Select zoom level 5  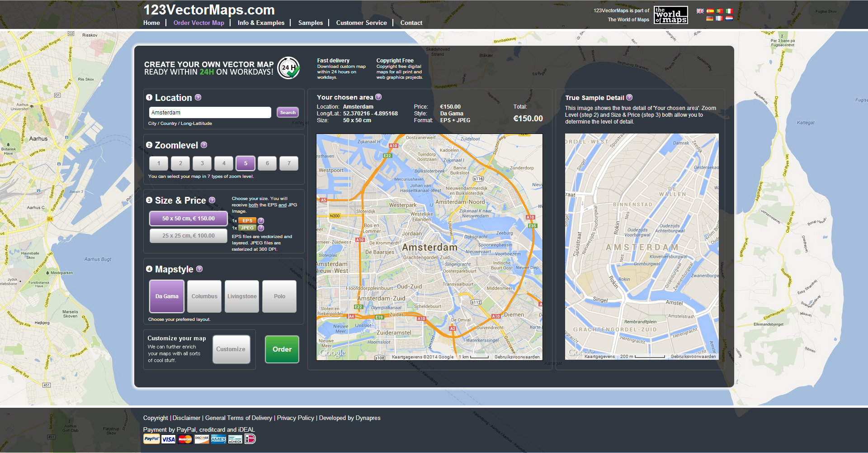point(245,163)
